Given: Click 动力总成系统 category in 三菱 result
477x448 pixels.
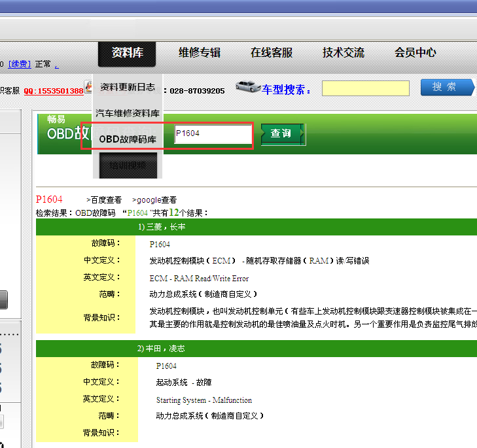Looking at the screenshot, I should click(203, 294).
